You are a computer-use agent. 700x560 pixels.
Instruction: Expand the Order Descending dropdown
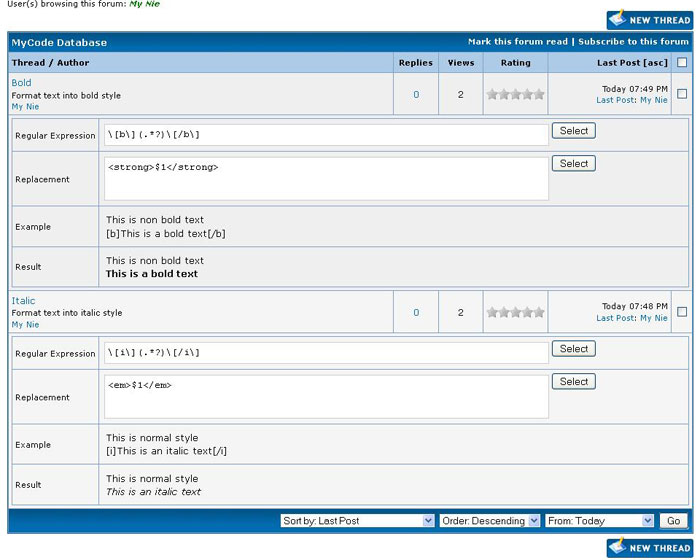pyautogui.click(x=490, y=521)
